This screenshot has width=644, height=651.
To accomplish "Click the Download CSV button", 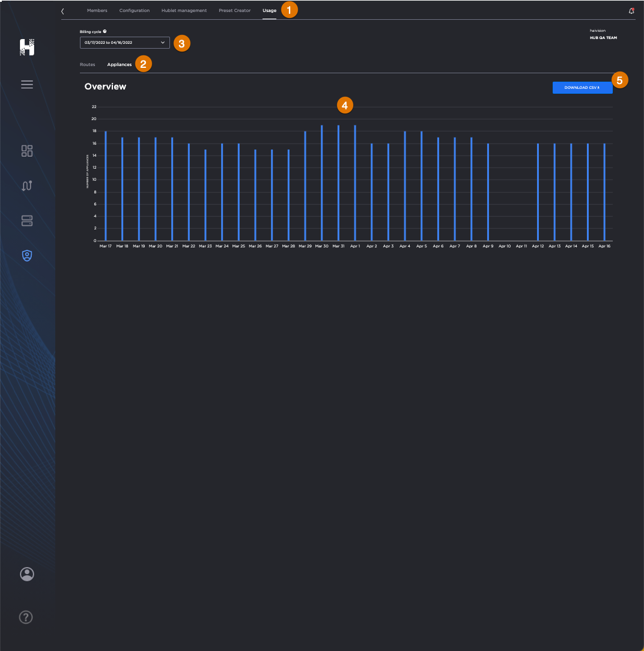I will pos(582,87).
